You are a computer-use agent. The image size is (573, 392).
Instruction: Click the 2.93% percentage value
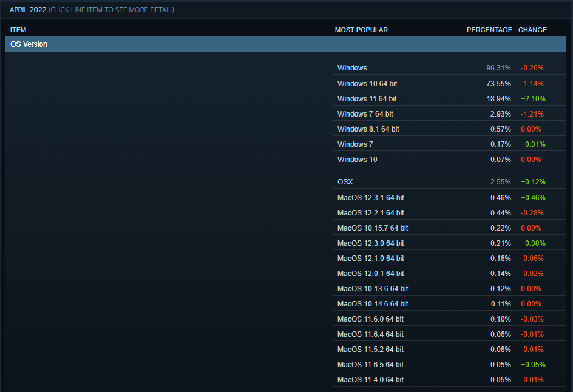501,114
